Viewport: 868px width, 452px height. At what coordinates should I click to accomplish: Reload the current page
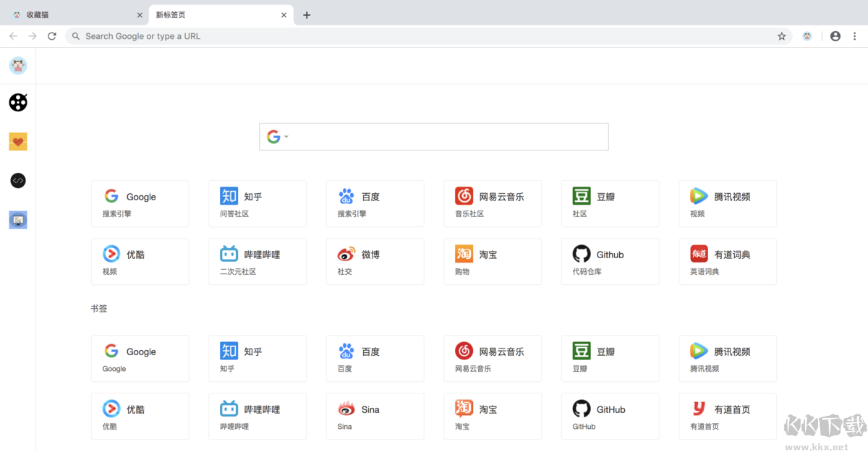click(x=52, y=36)
